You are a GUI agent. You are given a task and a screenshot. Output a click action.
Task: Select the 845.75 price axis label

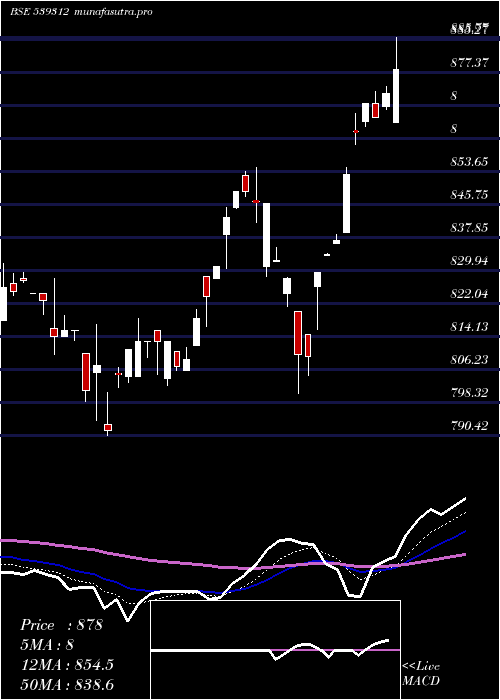point(468,195)
